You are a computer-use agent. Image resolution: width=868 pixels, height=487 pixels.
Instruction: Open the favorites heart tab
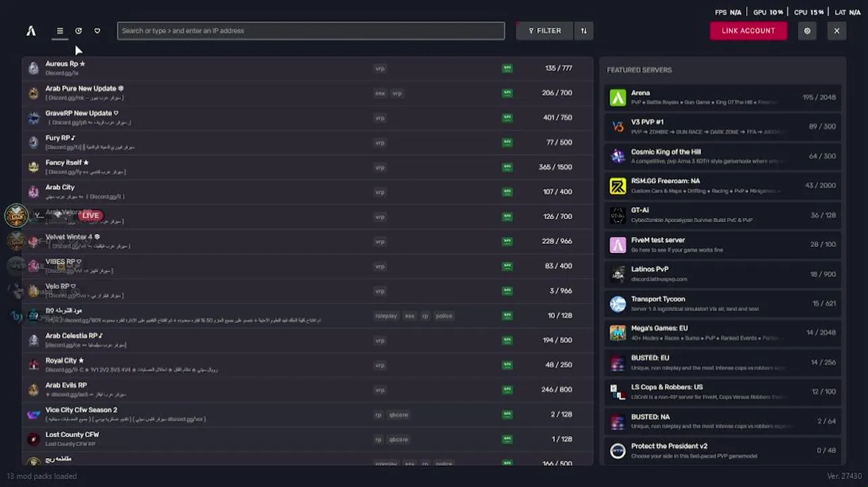pyautogui.click(x=97, y=30)
